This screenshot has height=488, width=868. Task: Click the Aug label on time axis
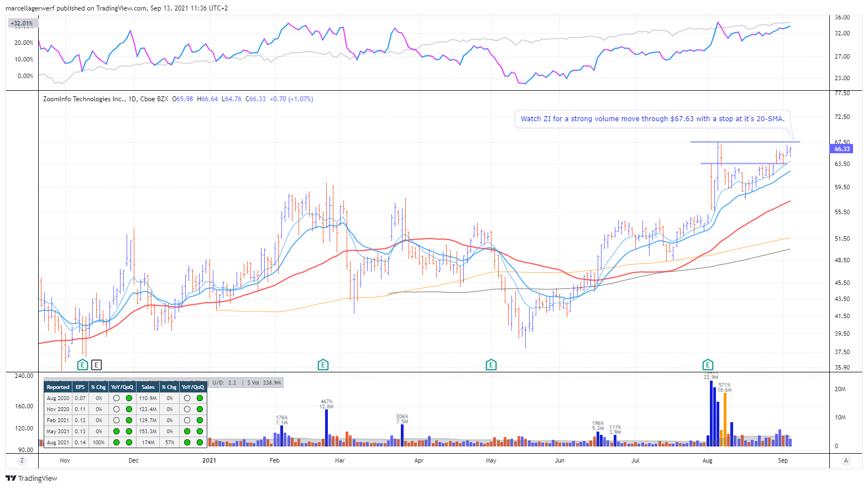coord(707,460)
